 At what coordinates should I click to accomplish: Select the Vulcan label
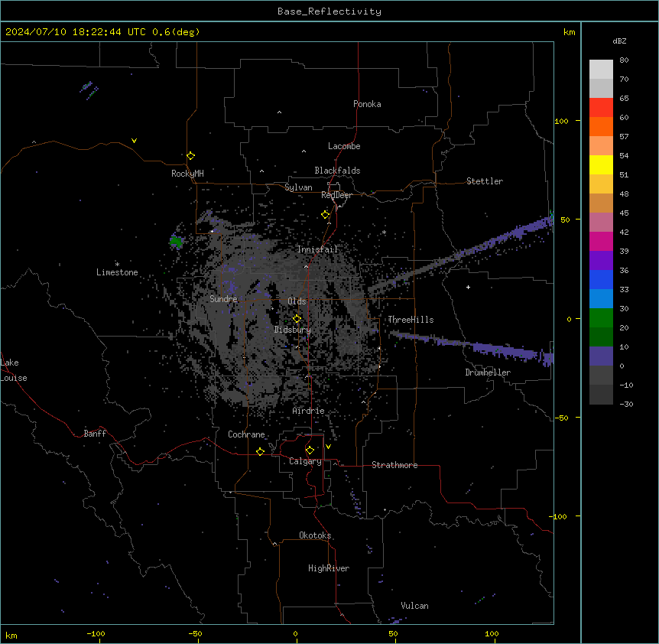click(x=415, y=606)
